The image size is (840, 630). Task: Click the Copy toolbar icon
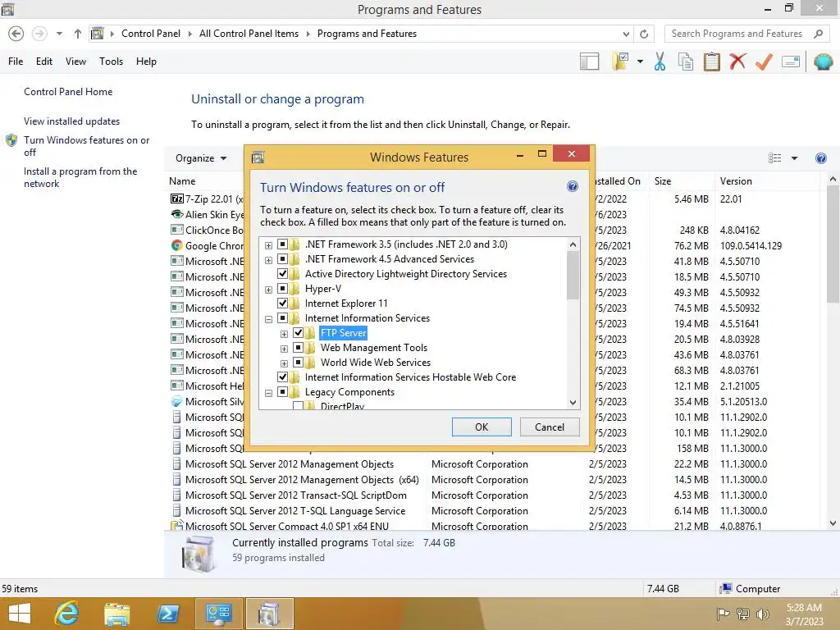(x=685, y=62)
